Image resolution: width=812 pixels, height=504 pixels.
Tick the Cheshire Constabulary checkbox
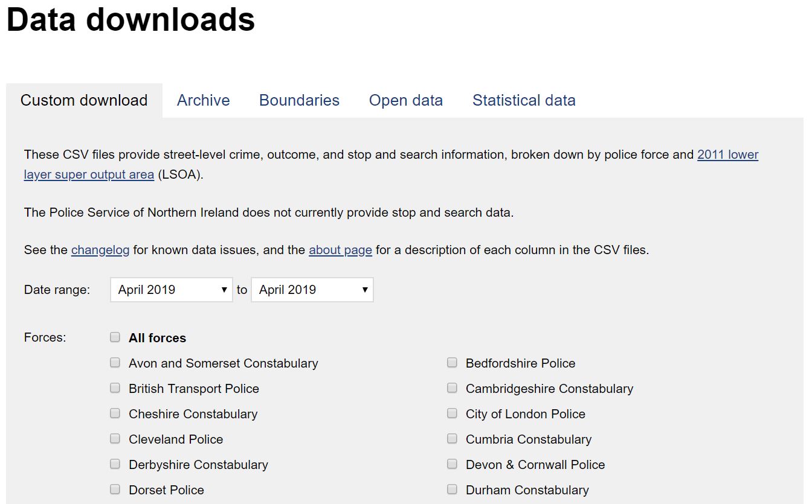(x=115, y=413)
